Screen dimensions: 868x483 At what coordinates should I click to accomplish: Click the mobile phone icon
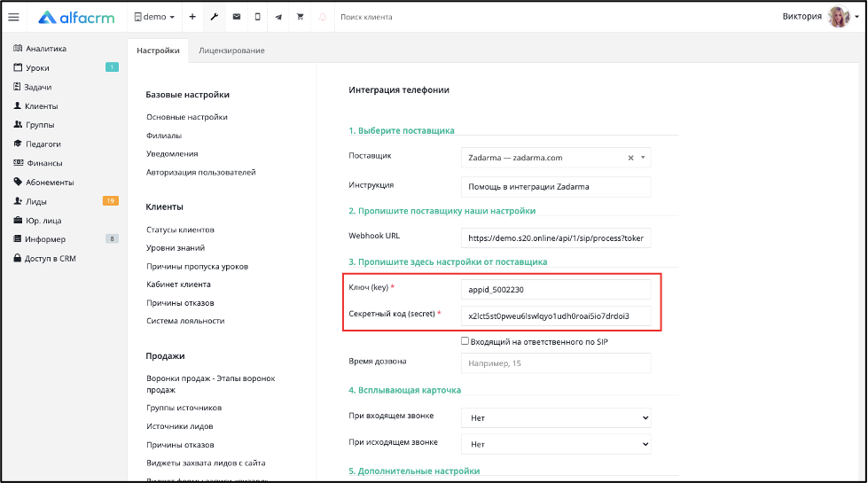[257, 17]
